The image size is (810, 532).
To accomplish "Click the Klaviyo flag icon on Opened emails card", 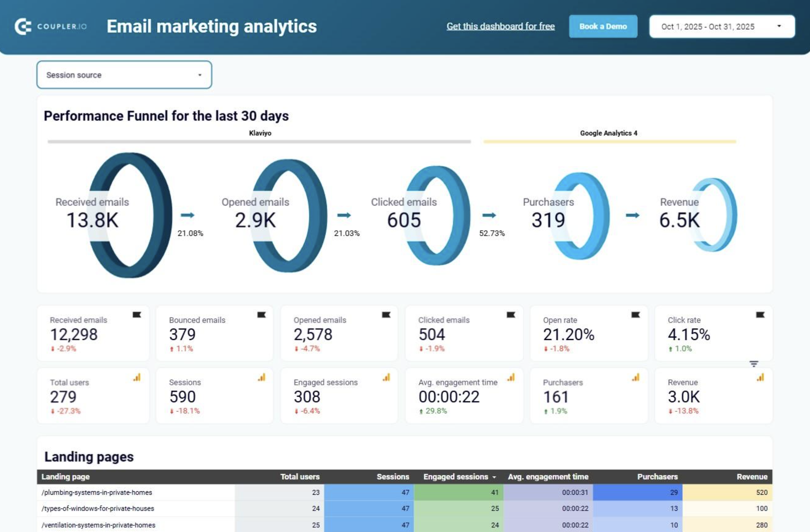I will [386, 315].
